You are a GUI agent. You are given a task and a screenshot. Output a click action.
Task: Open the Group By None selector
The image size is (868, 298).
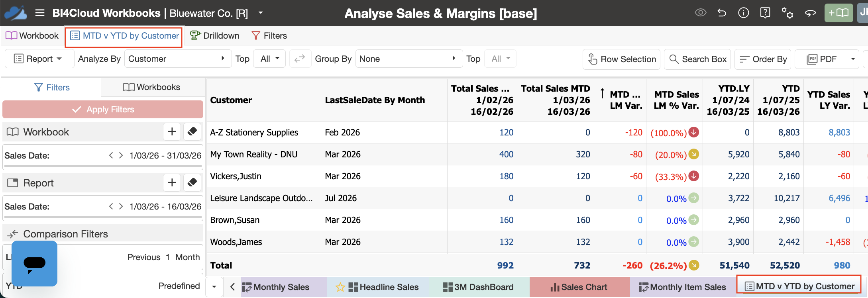click(409, 59)
